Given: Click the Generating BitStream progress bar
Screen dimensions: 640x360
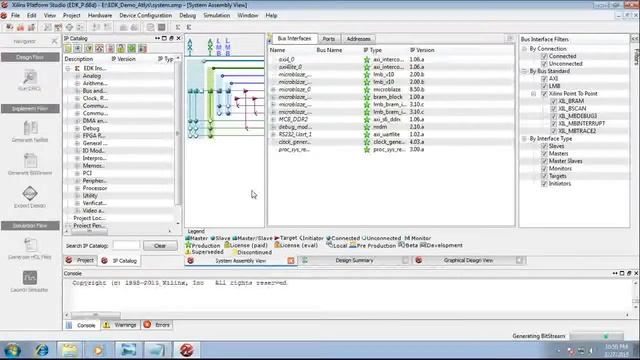Looking at the screenshot, I should (x=596, y=336).
